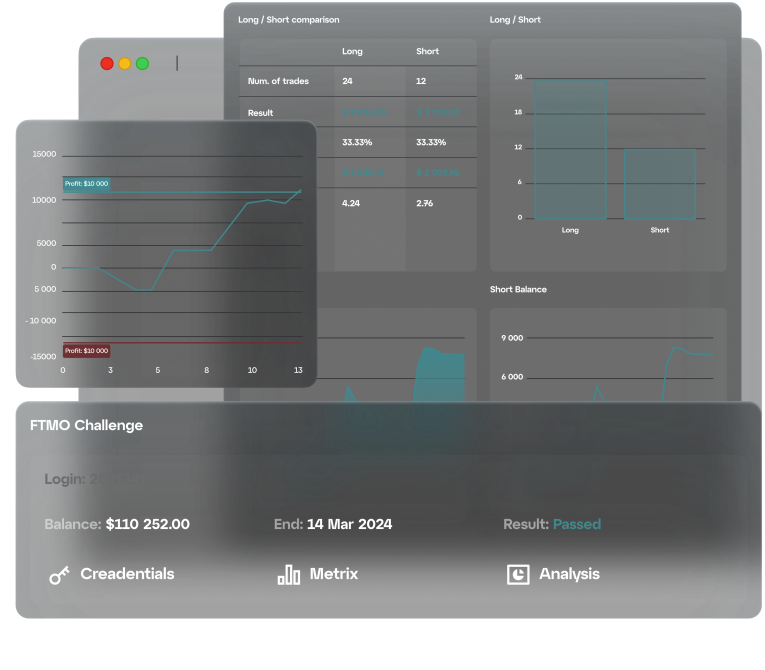
Task: Click the Passed result status
Action: (x=576, y=524)
